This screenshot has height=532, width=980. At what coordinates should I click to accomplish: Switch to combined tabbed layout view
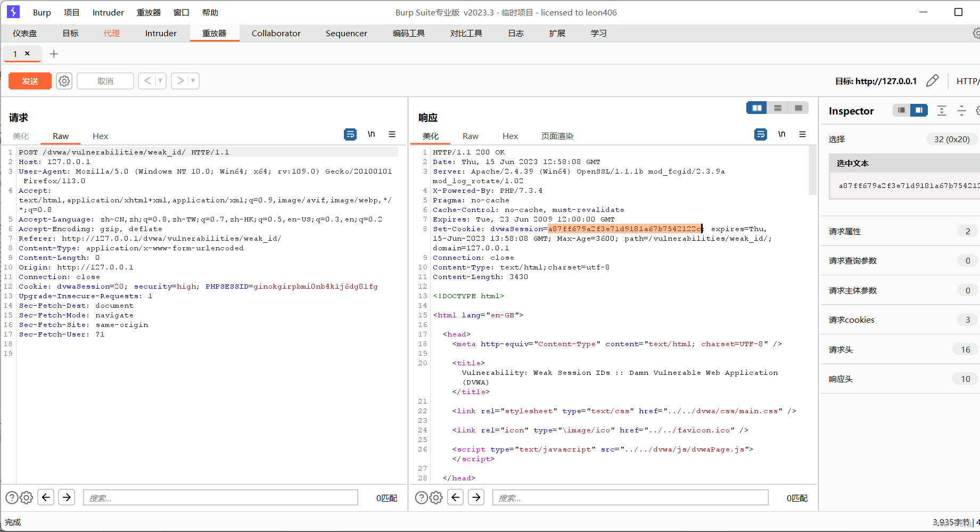[798, 108]
